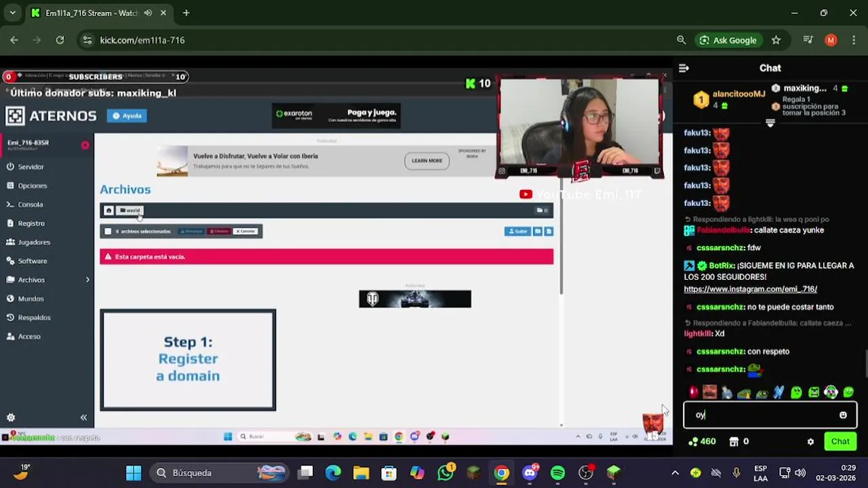This screenshot has height=488, width=868.
Task: Create new folder icon button
Action: click(538, 232)
